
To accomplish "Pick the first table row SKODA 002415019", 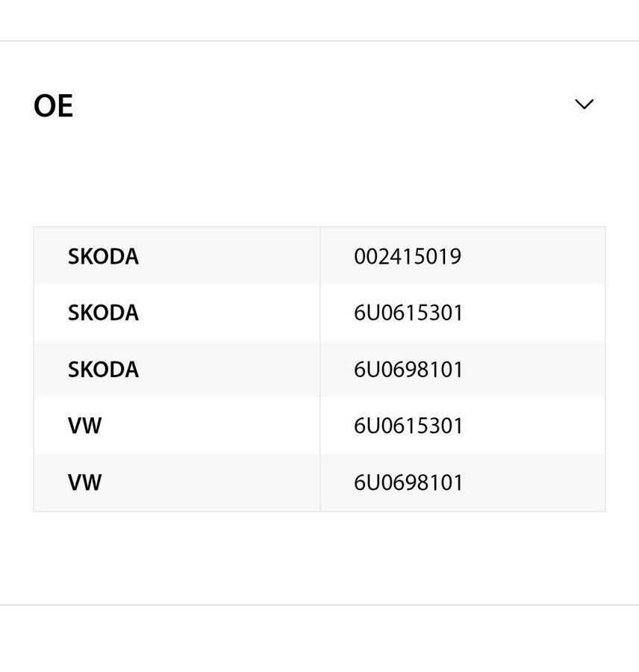I will [x=319, y=256].
